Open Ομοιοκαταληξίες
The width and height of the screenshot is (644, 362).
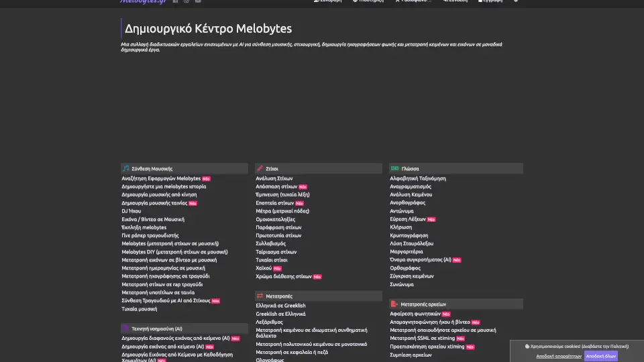tap(275, 220)
